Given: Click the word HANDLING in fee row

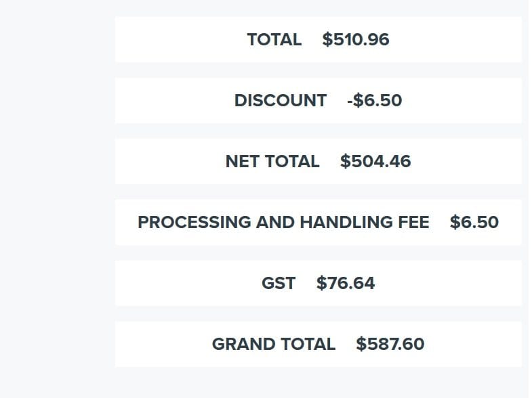Looking at the screenshot, I should (346, 222).
